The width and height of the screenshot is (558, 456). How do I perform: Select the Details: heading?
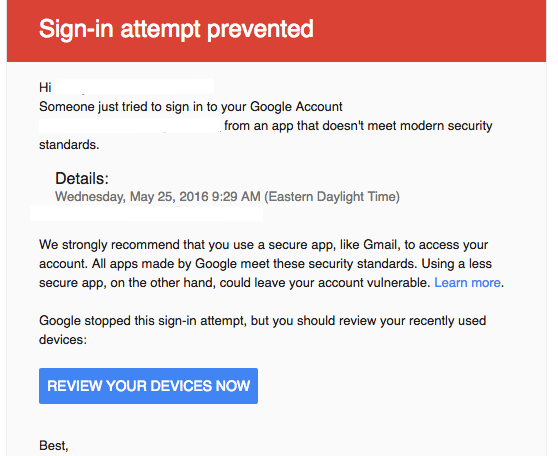(x=82, y=178)
